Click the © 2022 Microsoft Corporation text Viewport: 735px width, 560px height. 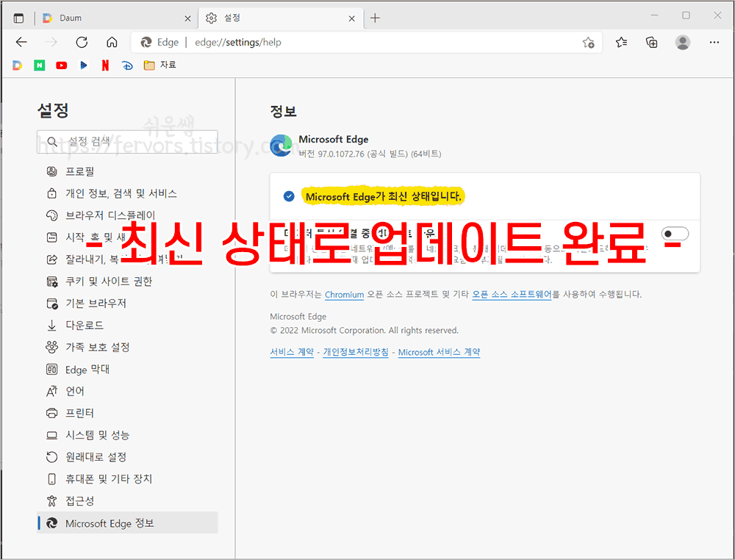pos(365,331)
